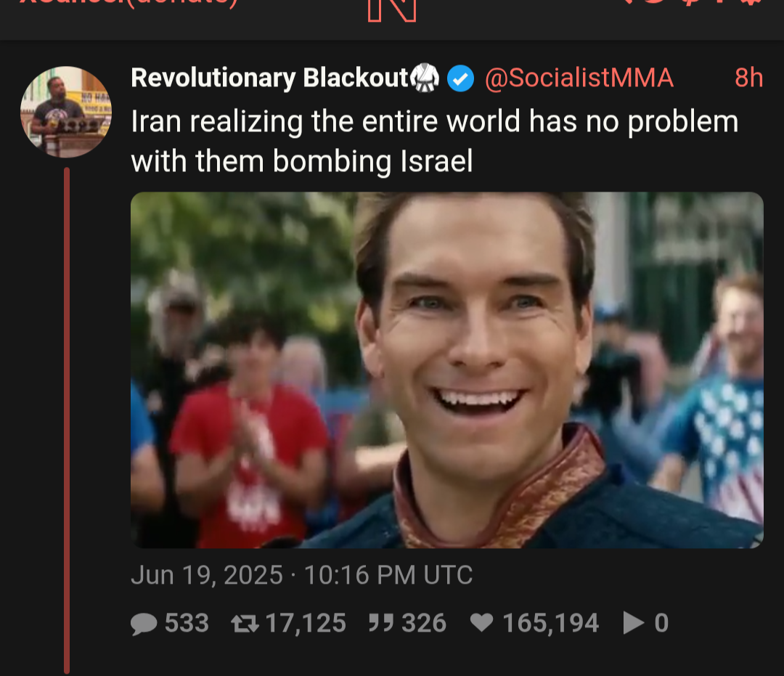This screenshot has width=784, height=676.
Task: Click the heart likes icon
Action: (x=481, y=623)
